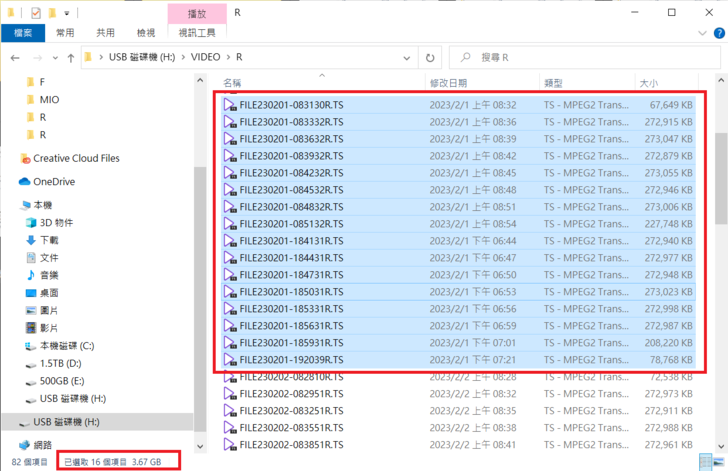Image resolution: width=728 pixels, height=471 pixels.
Task: Go up one folder level arrow
Action: click(x=71, y=58)
